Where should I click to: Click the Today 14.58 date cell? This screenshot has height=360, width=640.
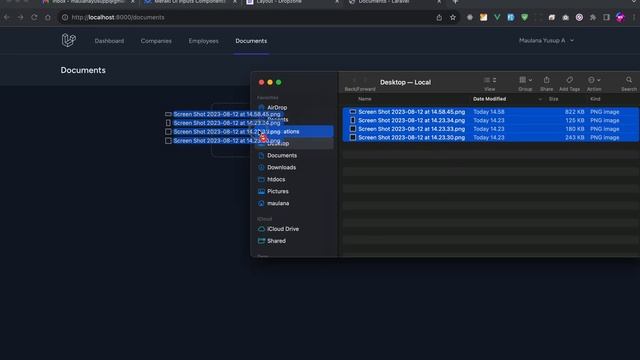coord(489,112)
